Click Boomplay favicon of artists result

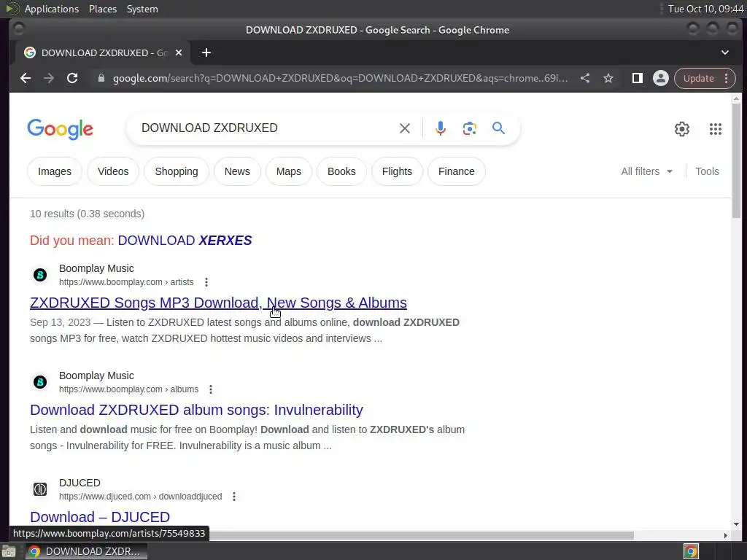click(x=40, y=275)
